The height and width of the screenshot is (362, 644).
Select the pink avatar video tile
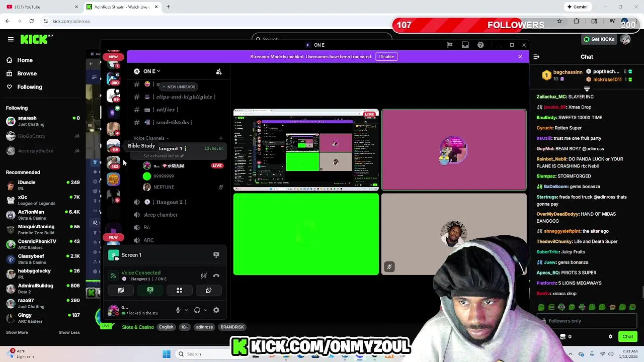(454, 150)
